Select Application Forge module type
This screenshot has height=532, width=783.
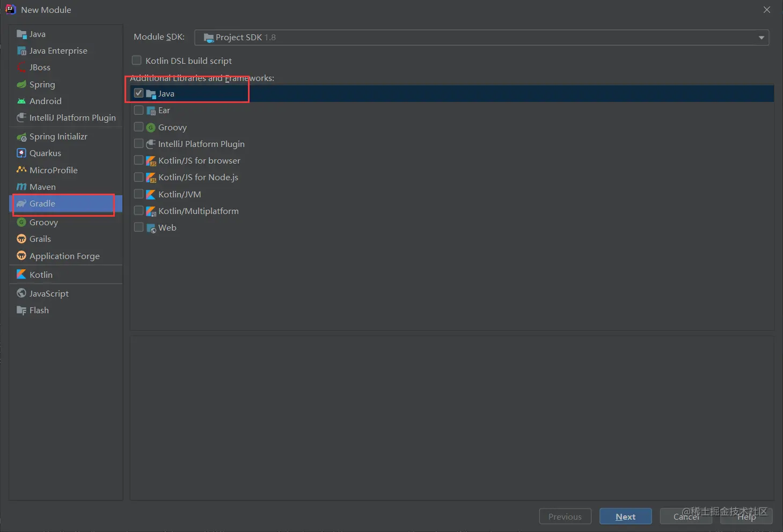66,256
